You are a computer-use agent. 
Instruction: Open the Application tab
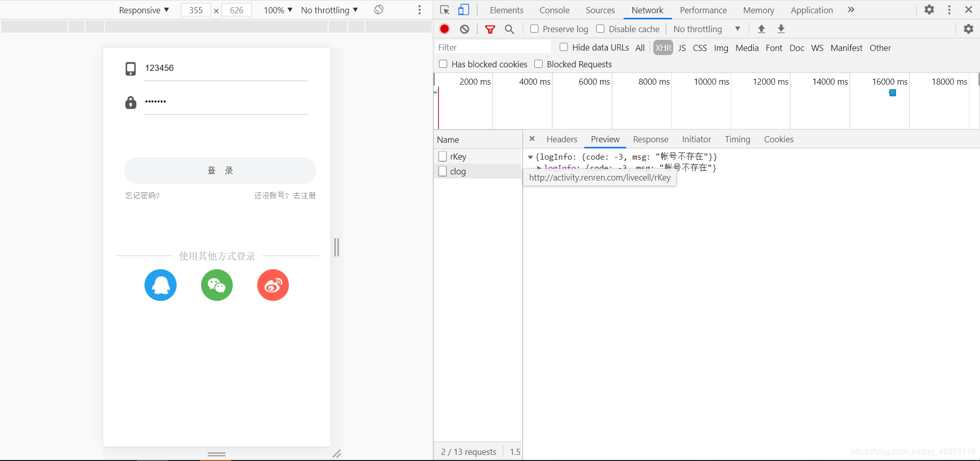click(812, 10)
